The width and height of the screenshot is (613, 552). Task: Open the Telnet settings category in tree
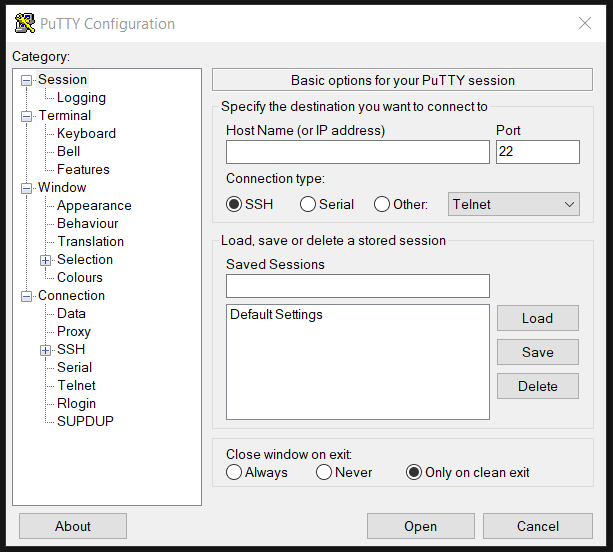pos(77,385)
